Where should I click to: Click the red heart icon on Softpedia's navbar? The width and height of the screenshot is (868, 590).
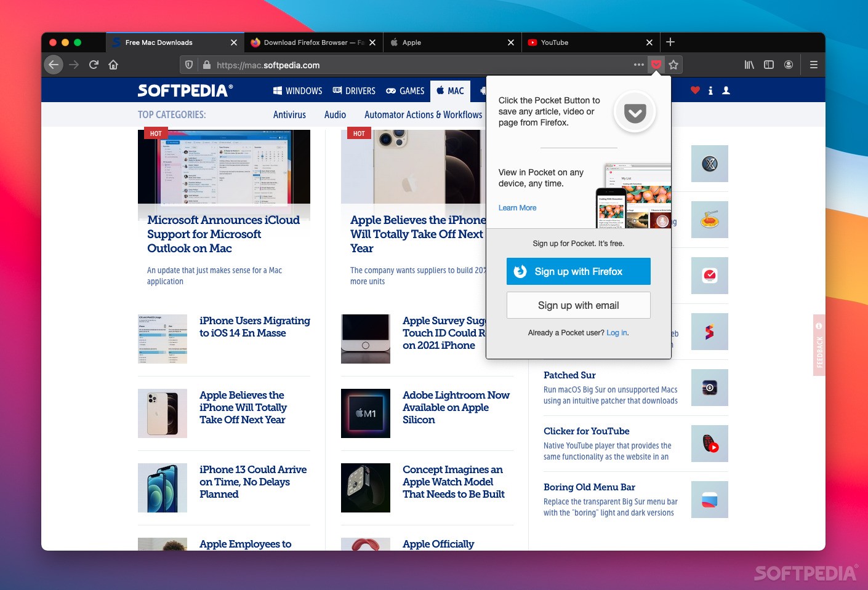(x=695, y=90)
